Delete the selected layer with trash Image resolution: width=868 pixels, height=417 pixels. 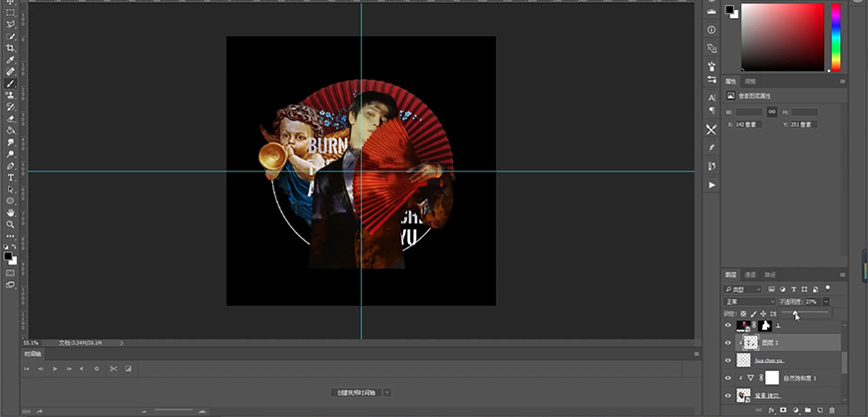click(x=832, y=411)
